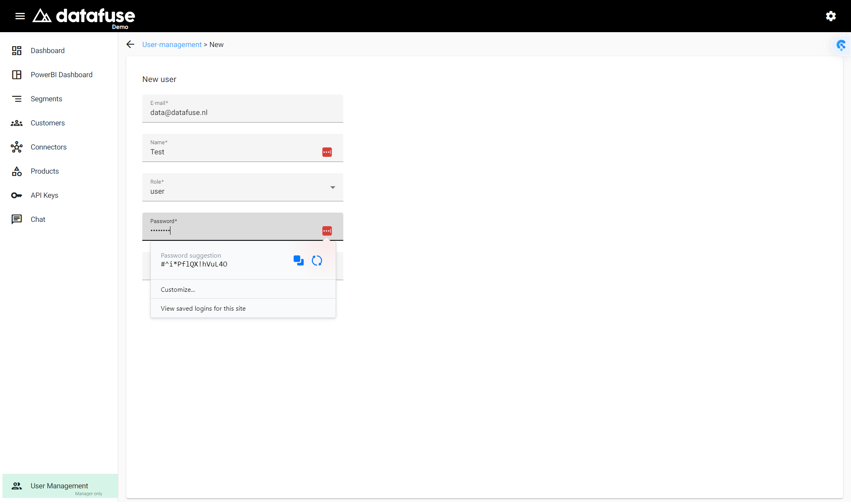Click password manager icon in Password field
This screenshot has height=504, width=851.
327,231
